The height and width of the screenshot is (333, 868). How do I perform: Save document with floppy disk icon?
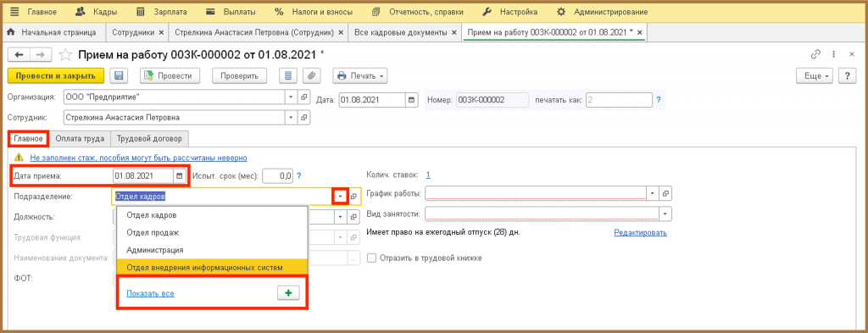coord(119,75)
